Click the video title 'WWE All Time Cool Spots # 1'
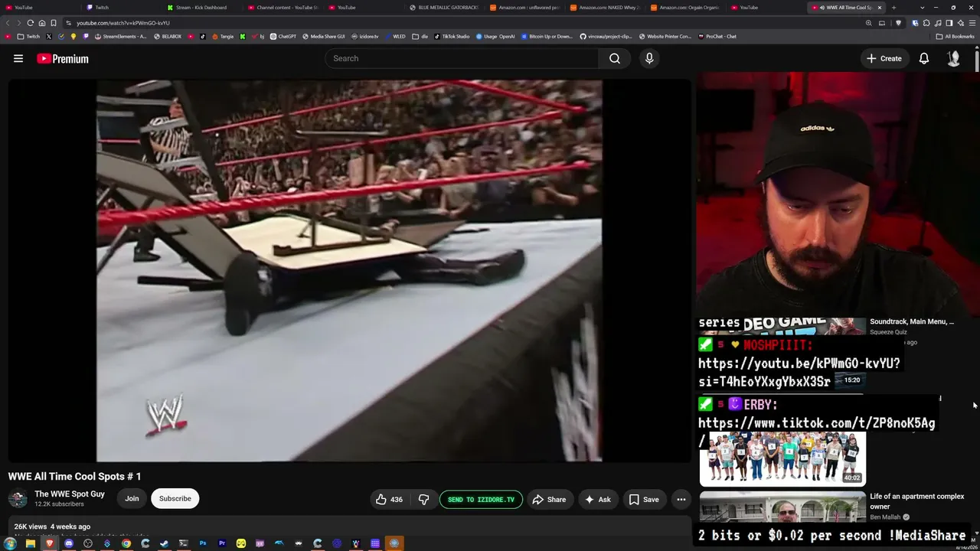 (75, 477)
